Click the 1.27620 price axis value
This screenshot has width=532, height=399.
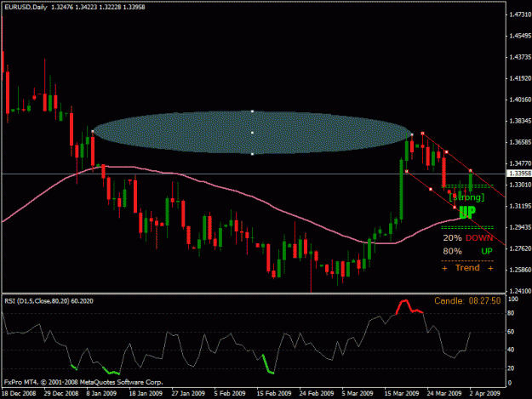[520, 248]
